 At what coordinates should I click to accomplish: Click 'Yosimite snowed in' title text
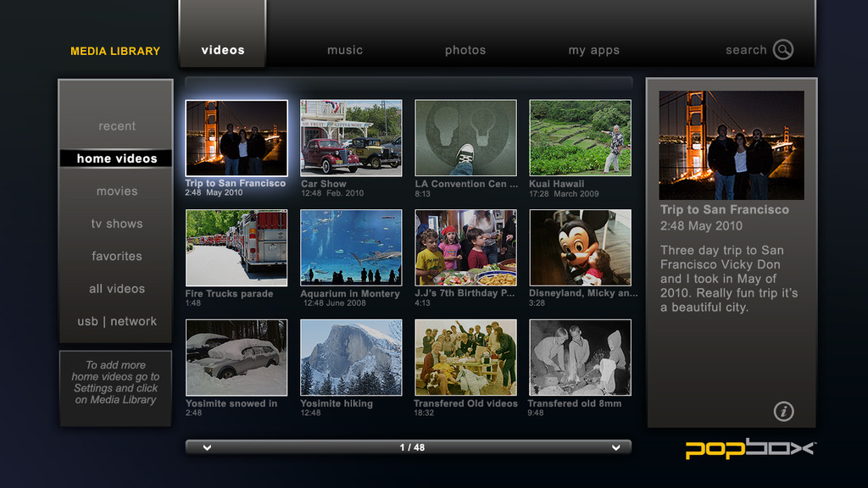coord(231,403)
